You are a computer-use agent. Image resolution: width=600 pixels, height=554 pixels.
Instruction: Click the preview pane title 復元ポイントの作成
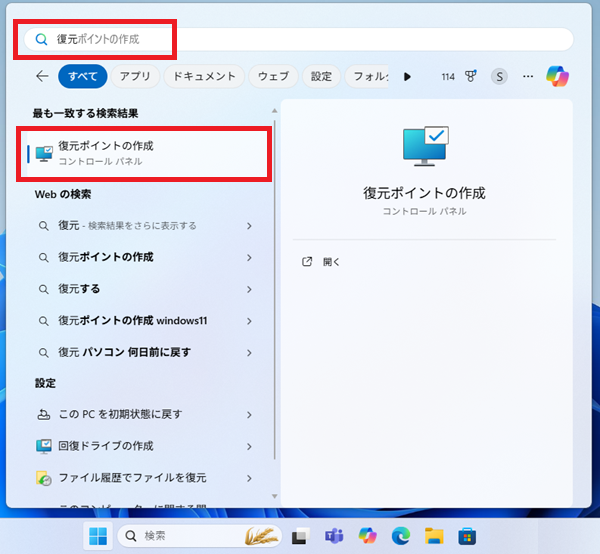click(424, 193)
